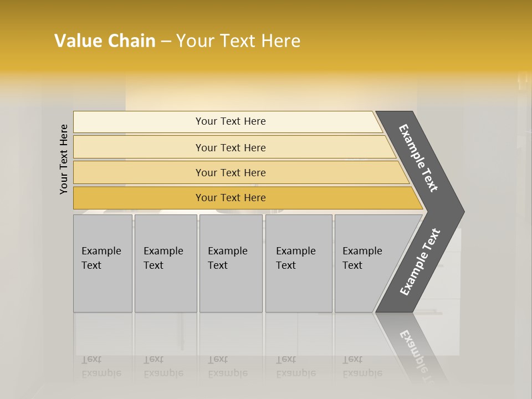Select the first gray "Example Text" box
Image resolution: width=532 pixels, height=399 pixels.
[103, 263]
